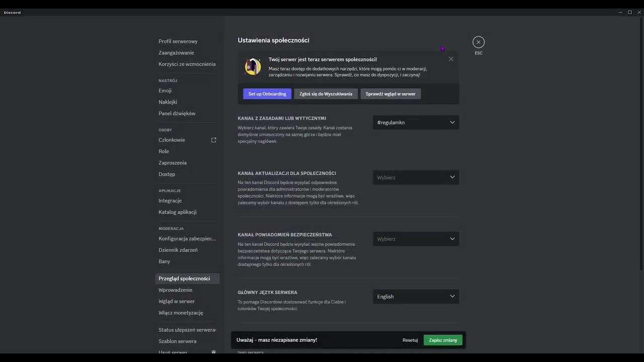Open Szablon serwera settings

click(x=187, y=341)
